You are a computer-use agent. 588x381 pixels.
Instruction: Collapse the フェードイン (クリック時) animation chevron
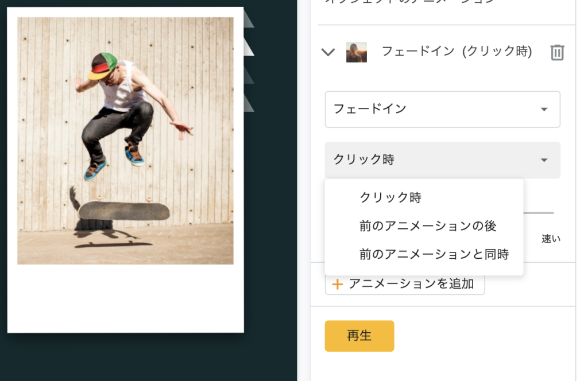coord(328,52)
